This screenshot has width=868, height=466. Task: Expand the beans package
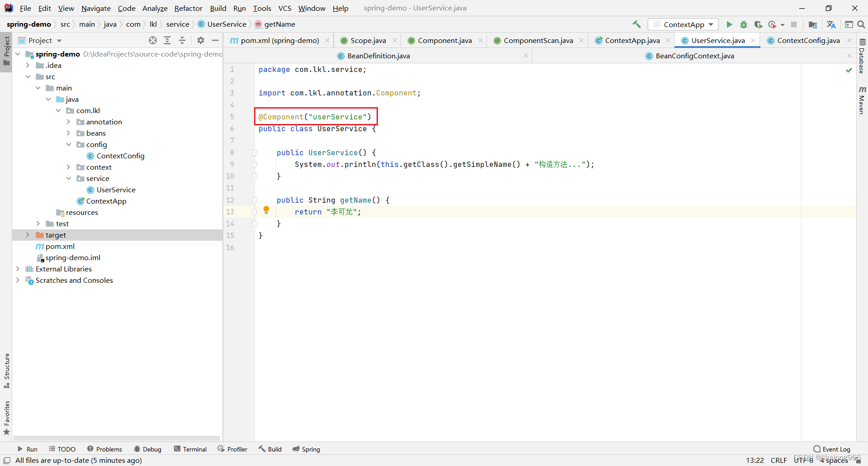pos(68,133)
